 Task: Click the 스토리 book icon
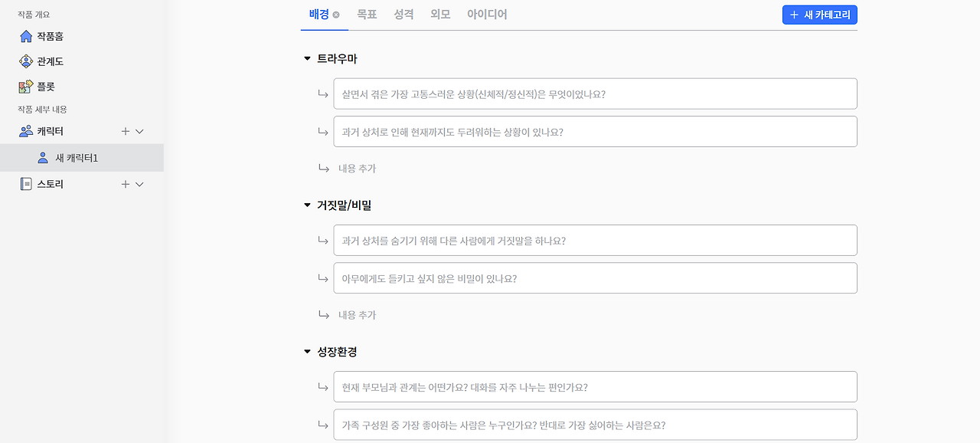point(26,184)
